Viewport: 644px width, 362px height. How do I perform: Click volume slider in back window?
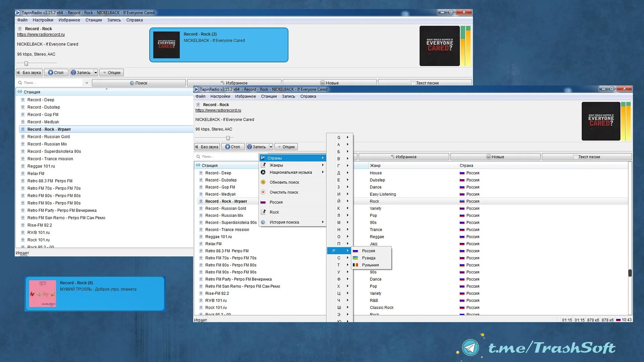26,63
